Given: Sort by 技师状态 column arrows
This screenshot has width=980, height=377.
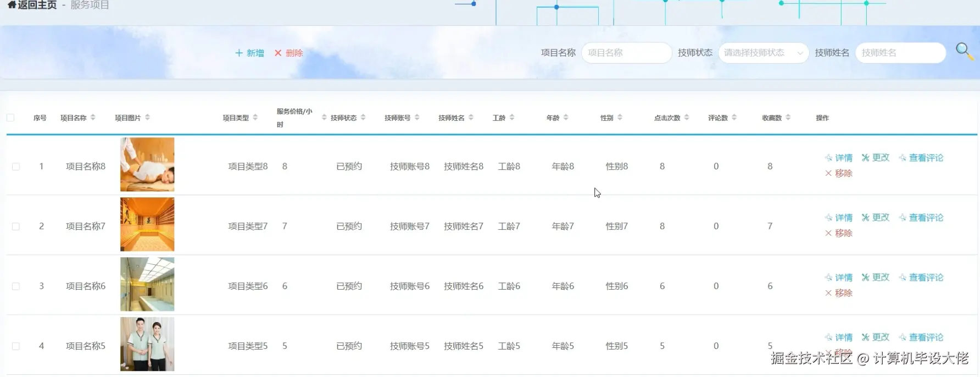Looking at the screenshot, I should [x=363, y=118].
